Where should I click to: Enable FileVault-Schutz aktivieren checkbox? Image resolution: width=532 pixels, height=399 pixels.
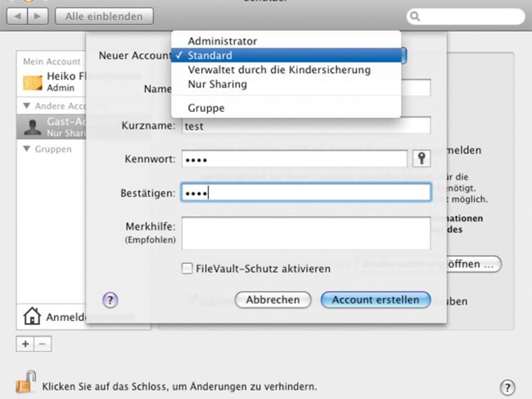coord(187,269)
